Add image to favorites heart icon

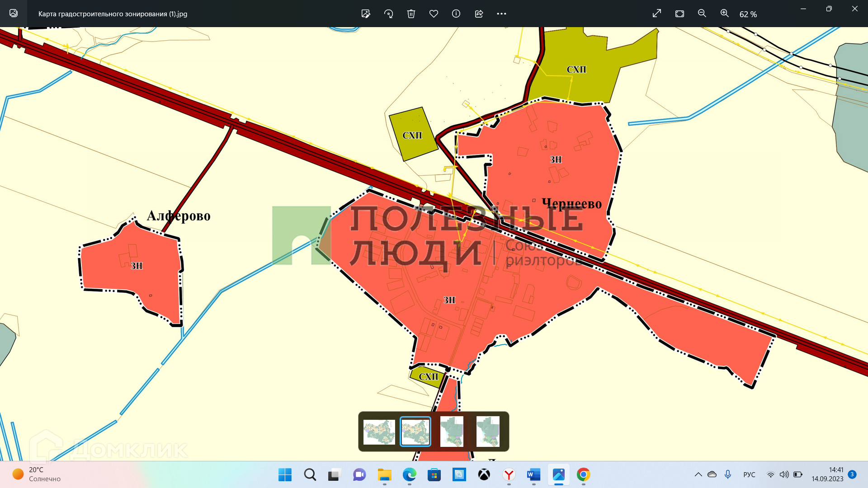[x=434, y=14]
